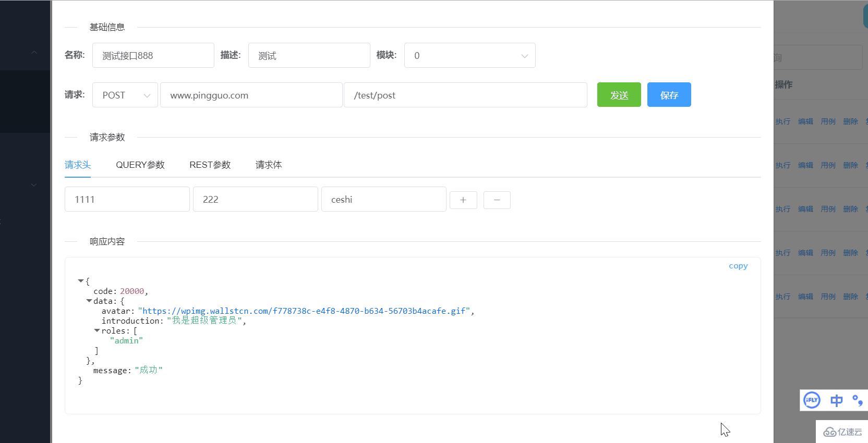868x443 pixels.
Task: Collapse the sidebar menu with the up chevron
Action: [34, 52]
